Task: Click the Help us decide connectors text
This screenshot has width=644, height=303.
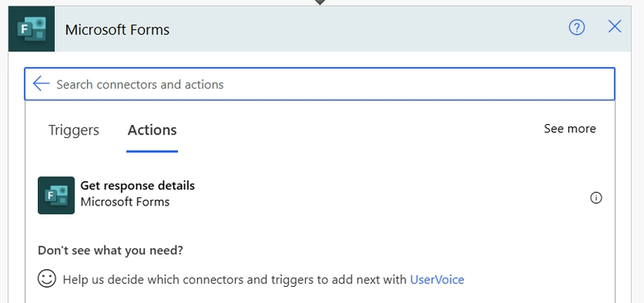Action: (235, 280)
